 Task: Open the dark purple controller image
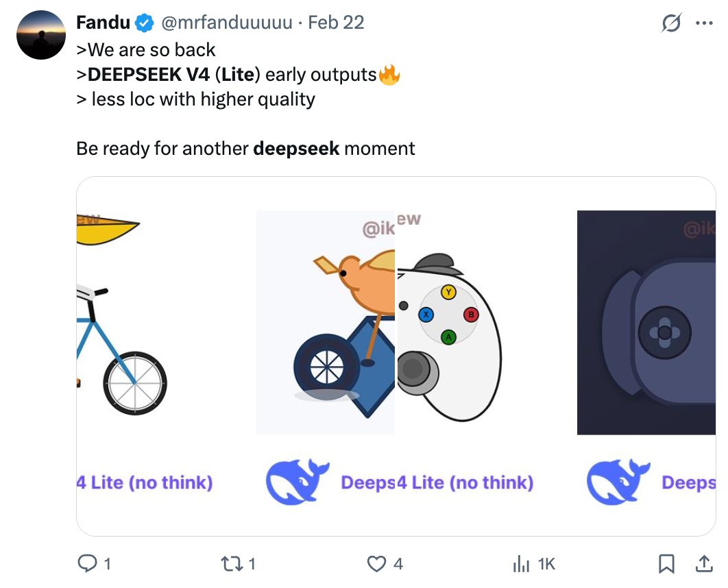[x=646, y=322]
